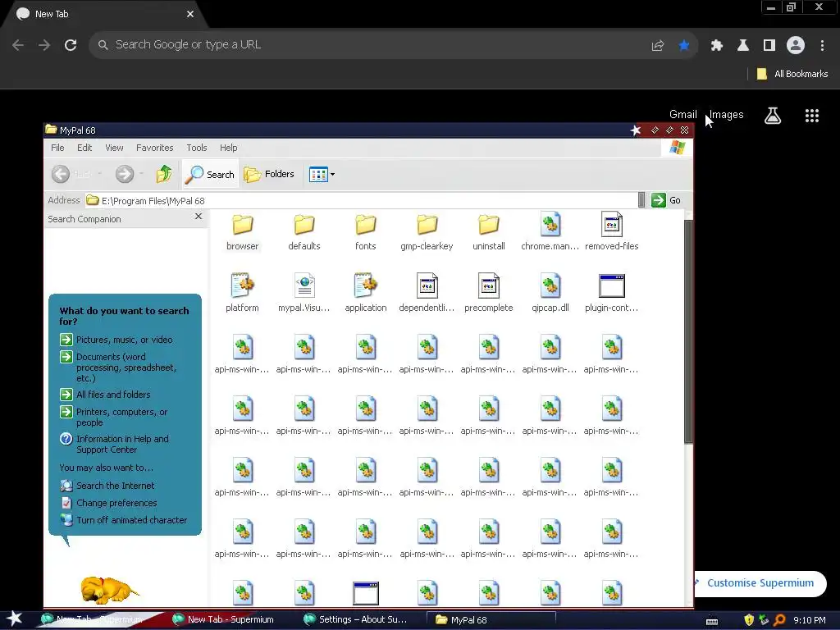The width and height of the screenshot is (840, 630).
Task: Search for Documents (word processing, spreadsheet)
Action: [x=118, y=367]
